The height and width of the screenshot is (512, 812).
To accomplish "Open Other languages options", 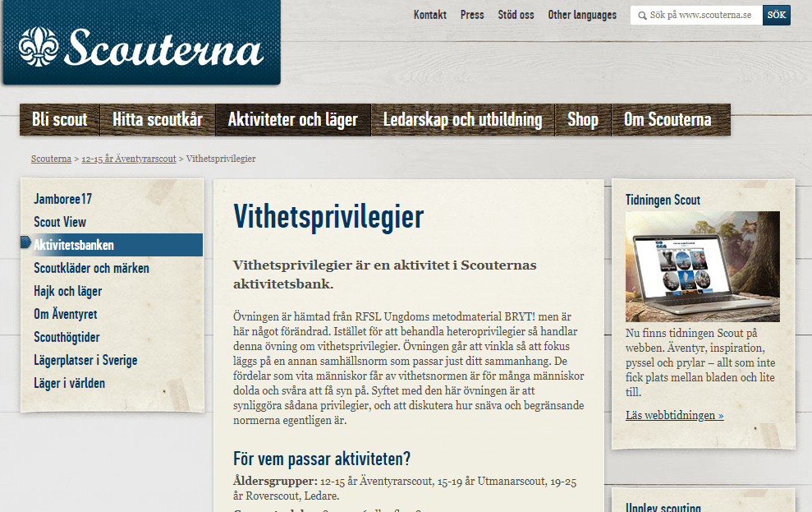I will pos(582,15).
